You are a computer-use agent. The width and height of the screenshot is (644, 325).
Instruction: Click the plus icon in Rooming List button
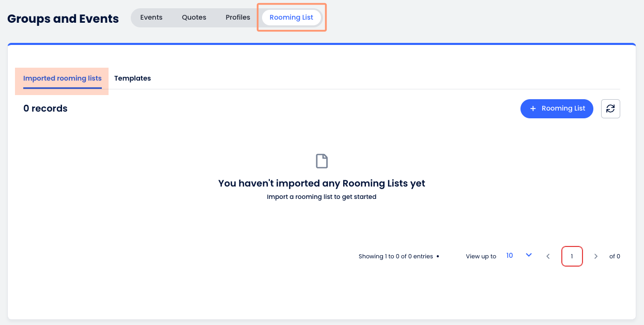[x=533, y=109]
